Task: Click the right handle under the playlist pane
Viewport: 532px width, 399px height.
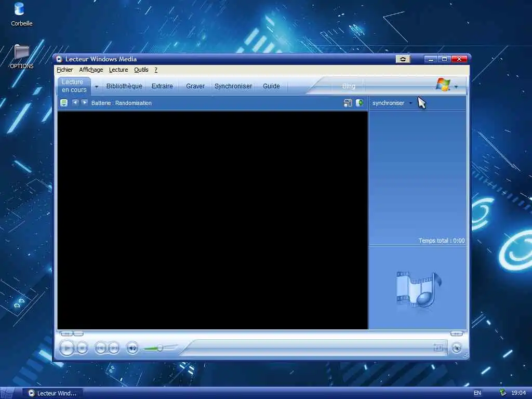Action: coord(456,334)
